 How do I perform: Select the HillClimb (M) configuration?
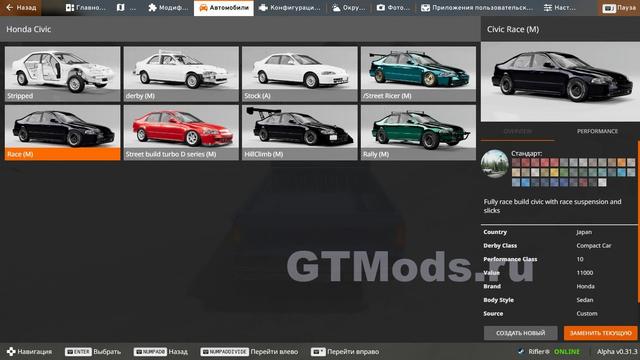click(x=300, y=132)
